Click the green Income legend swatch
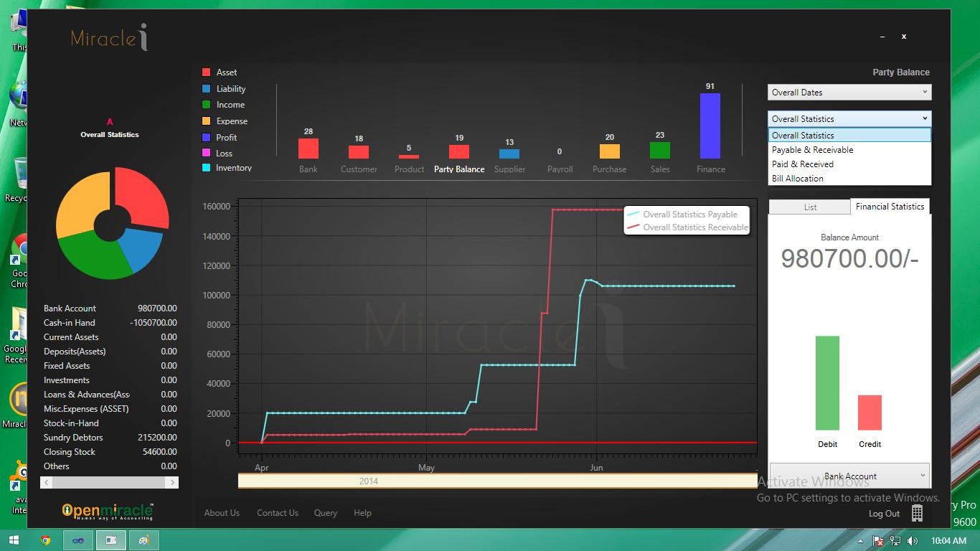 pyautogui.click(x=206, y=105)
